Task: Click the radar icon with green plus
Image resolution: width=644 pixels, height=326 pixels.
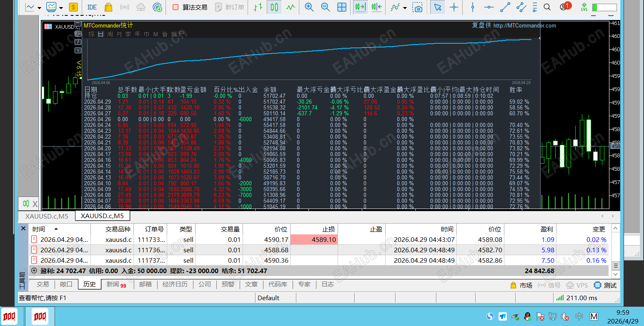Action: [158, 7]
